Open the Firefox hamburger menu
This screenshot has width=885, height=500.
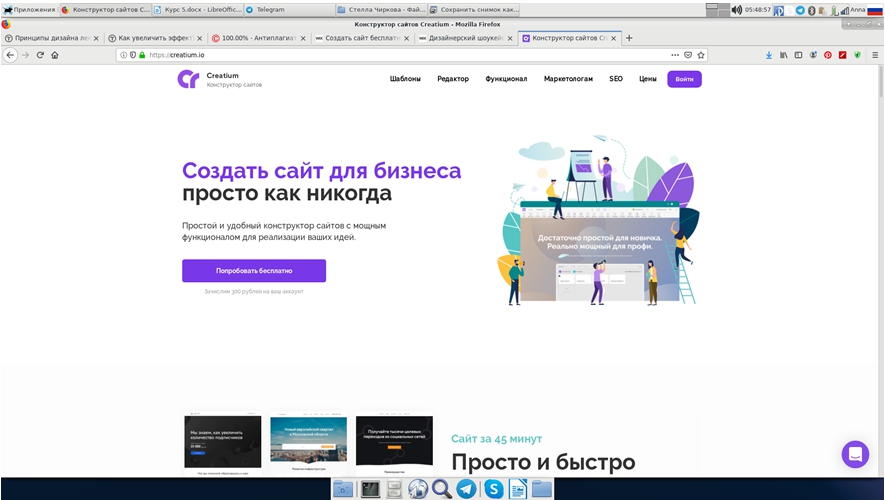875,55
